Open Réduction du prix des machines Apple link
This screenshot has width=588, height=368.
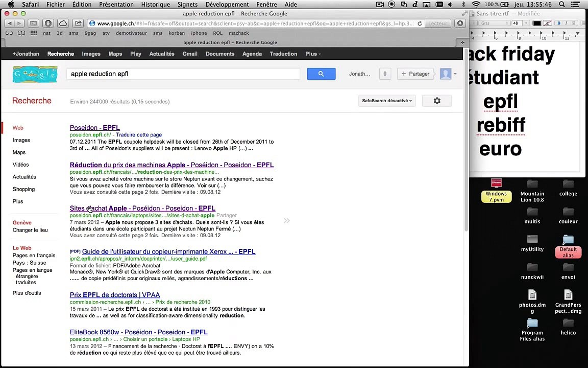click(x=171, y=165)
